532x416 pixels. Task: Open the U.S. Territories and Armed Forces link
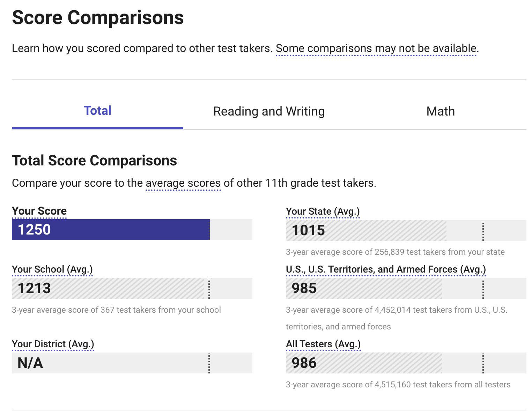386,269
